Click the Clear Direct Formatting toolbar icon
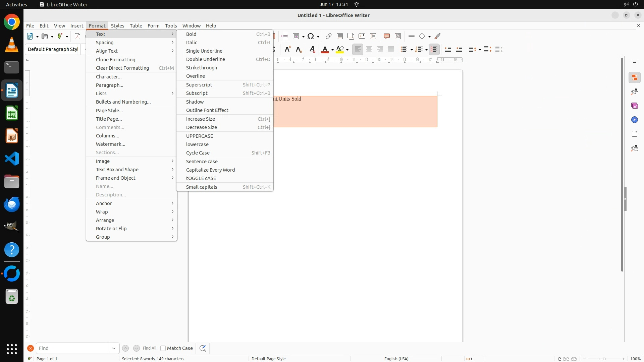 coord(312,50)
